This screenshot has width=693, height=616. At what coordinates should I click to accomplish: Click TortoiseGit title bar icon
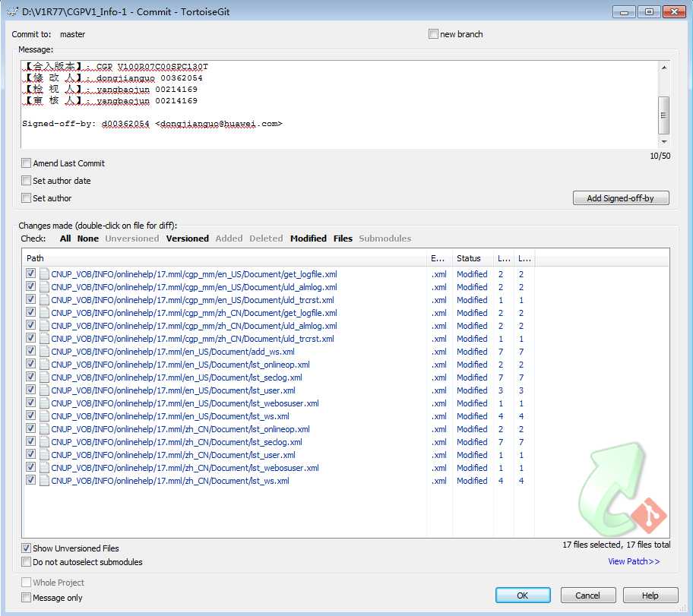pyautogui.click(x=12, y=11)
